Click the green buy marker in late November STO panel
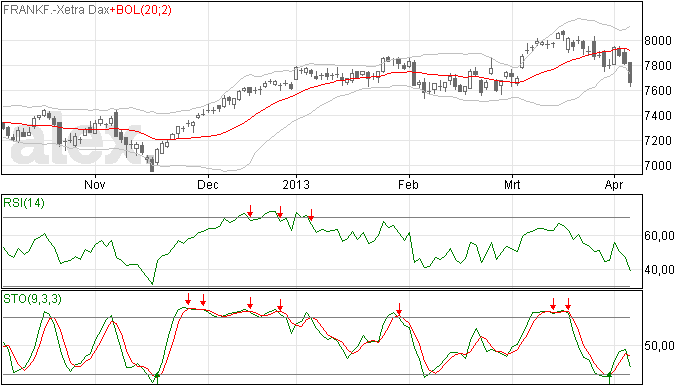Image resolution: width=690 pixels, height=387 pixels. [x=157, y=377]
